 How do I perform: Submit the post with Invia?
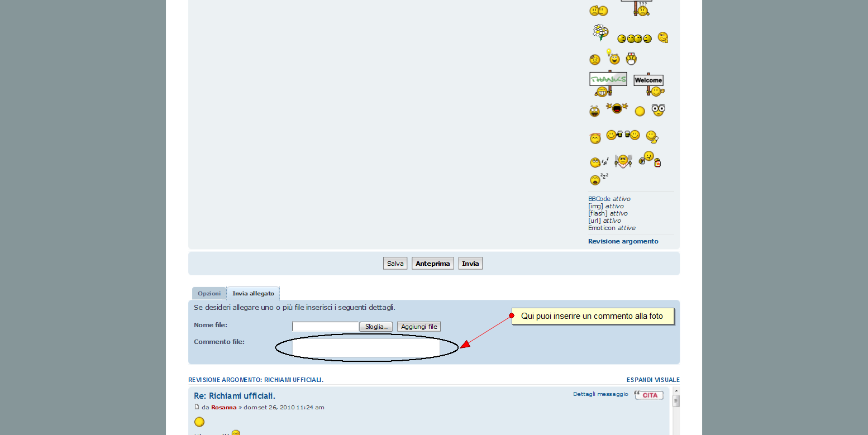pos(470,264)
